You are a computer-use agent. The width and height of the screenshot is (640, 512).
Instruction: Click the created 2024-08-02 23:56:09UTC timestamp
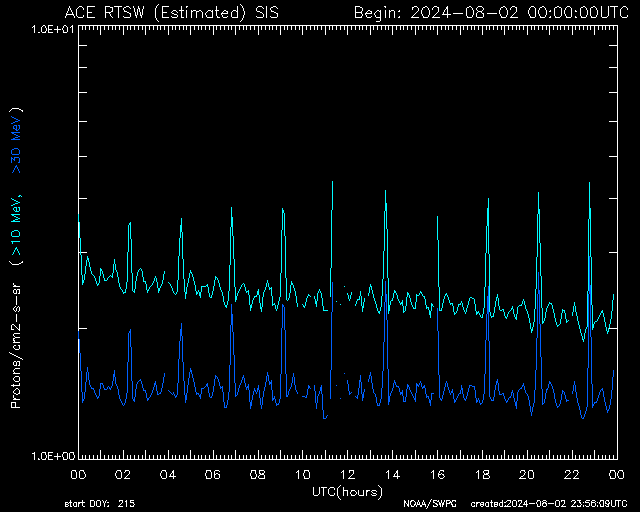coord(549,504)
